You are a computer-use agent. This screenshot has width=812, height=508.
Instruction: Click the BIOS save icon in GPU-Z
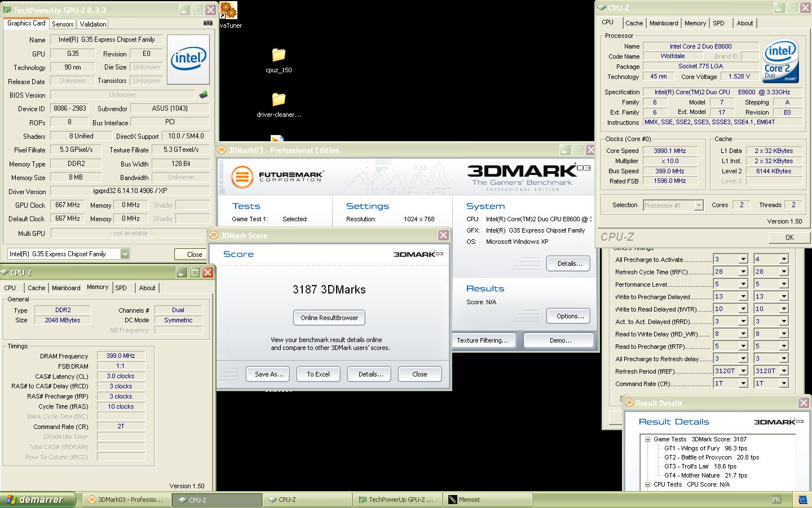(x=204, y=95)
